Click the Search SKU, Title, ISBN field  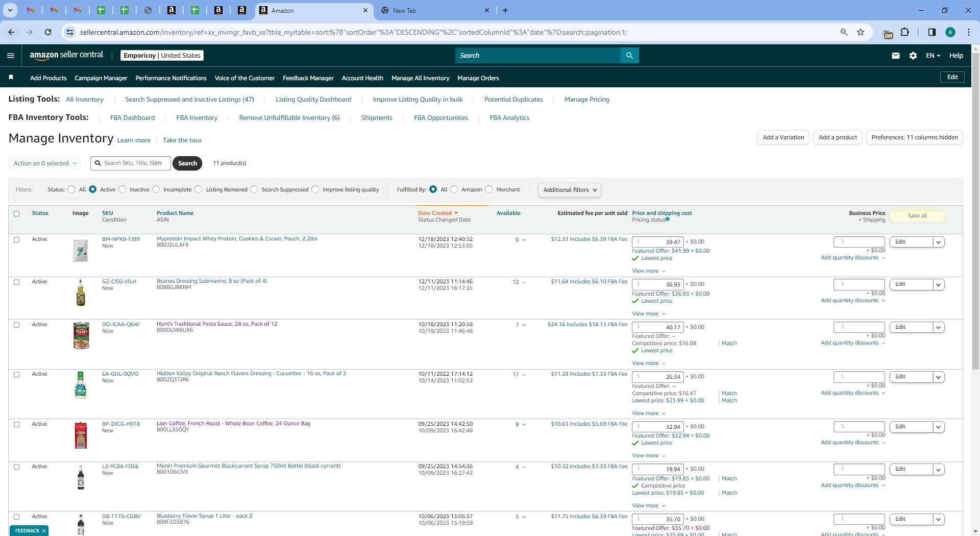click(131, 163)
